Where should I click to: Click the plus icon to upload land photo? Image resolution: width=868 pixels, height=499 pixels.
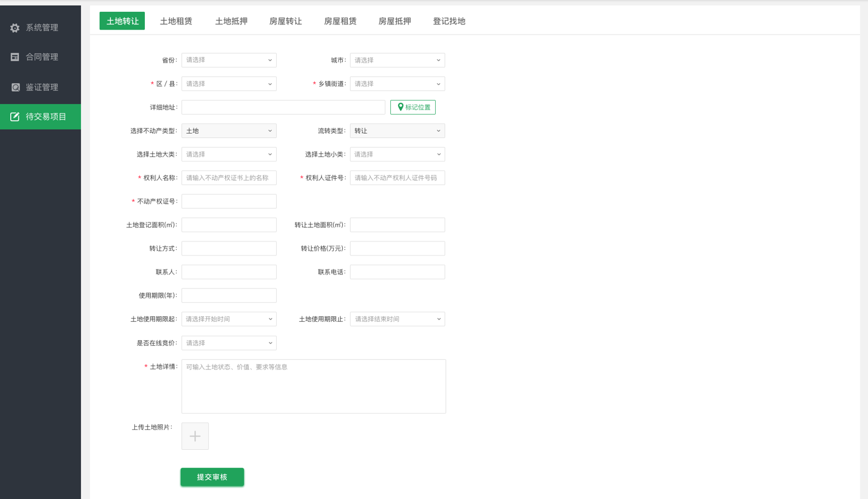point(195,436)
